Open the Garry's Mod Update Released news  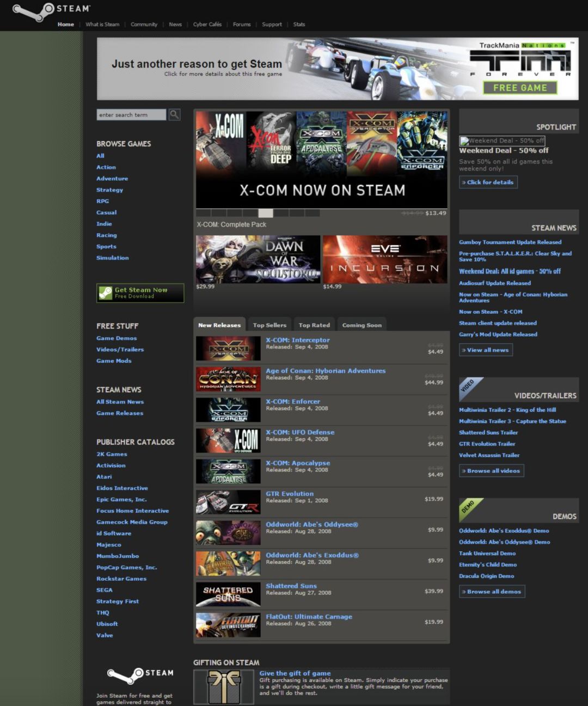tap(498, 334)
